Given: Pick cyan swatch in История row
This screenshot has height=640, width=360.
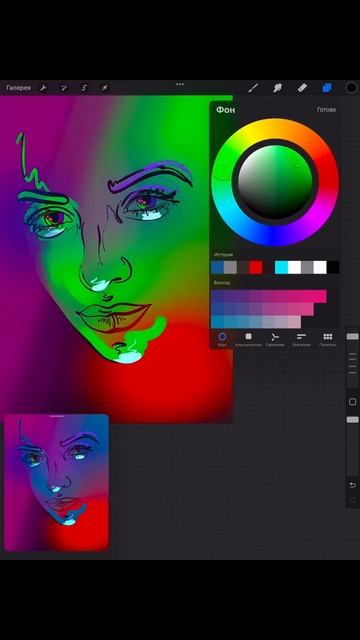Looking at the screenshot, I should pos(281,267).
